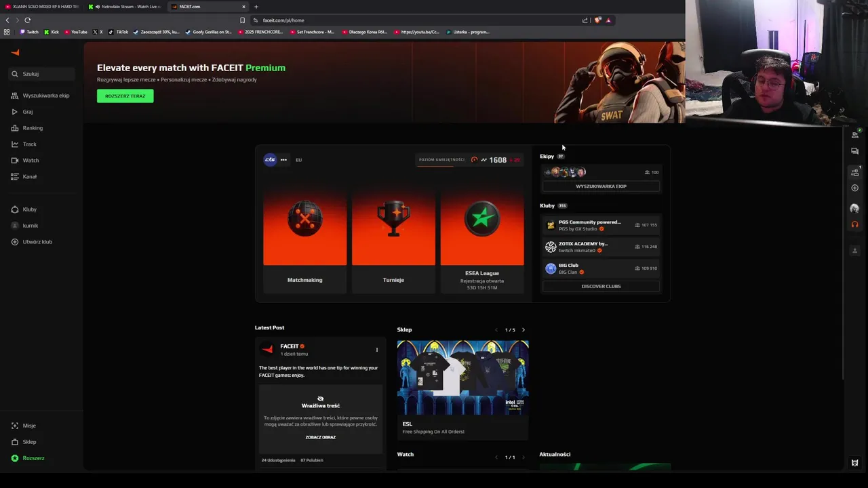The height and width of the screenshot is (488, 868).
Task: Switch to the Netrodalo Stream browser tab
Action: coord(125,7)
